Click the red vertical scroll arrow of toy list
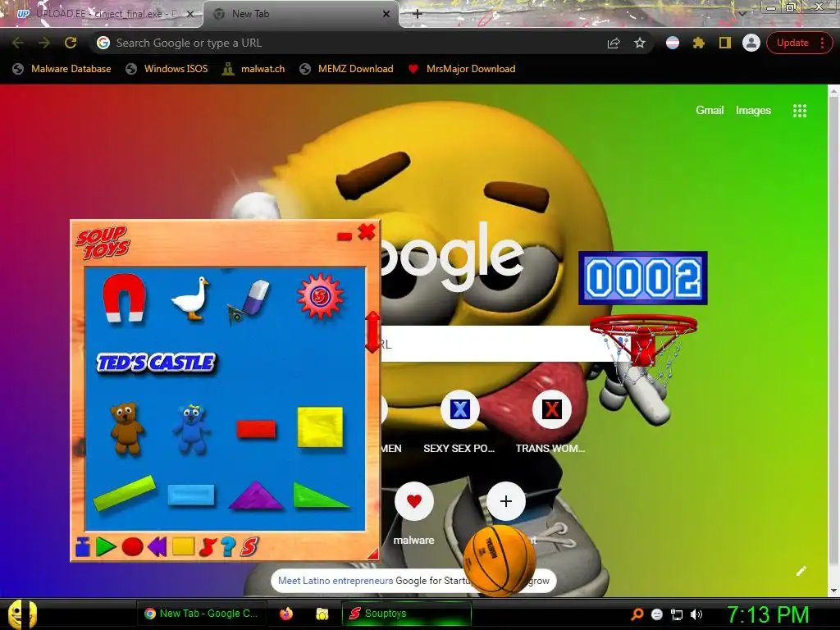The image size is (840, 630). (372, 331)
